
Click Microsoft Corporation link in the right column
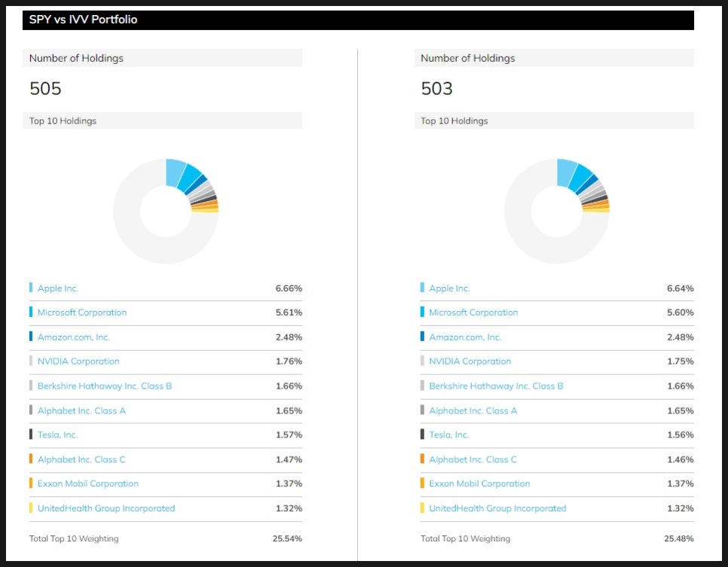(473, 312)
